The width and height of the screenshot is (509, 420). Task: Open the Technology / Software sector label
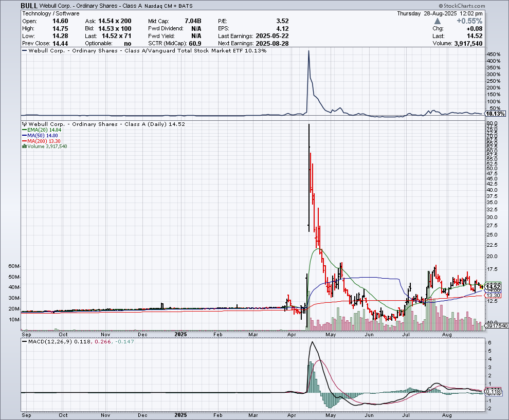click(x=44, y=13)
